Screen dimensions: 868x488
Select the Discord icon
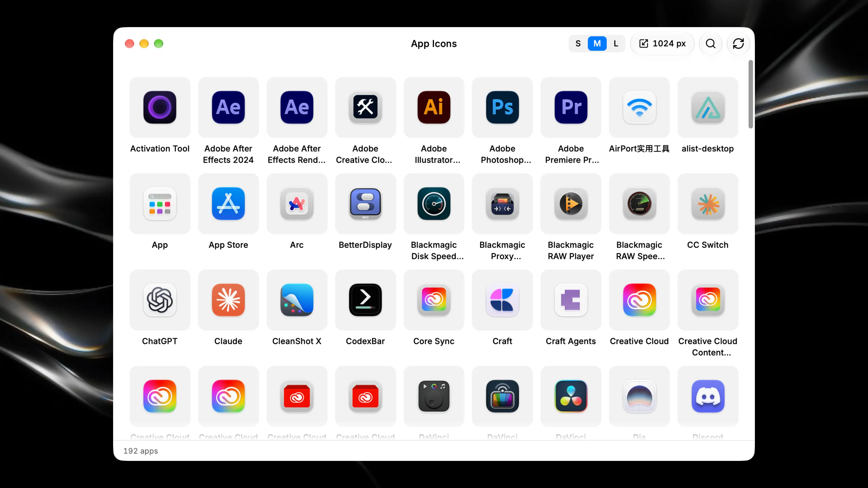(708, 396)
